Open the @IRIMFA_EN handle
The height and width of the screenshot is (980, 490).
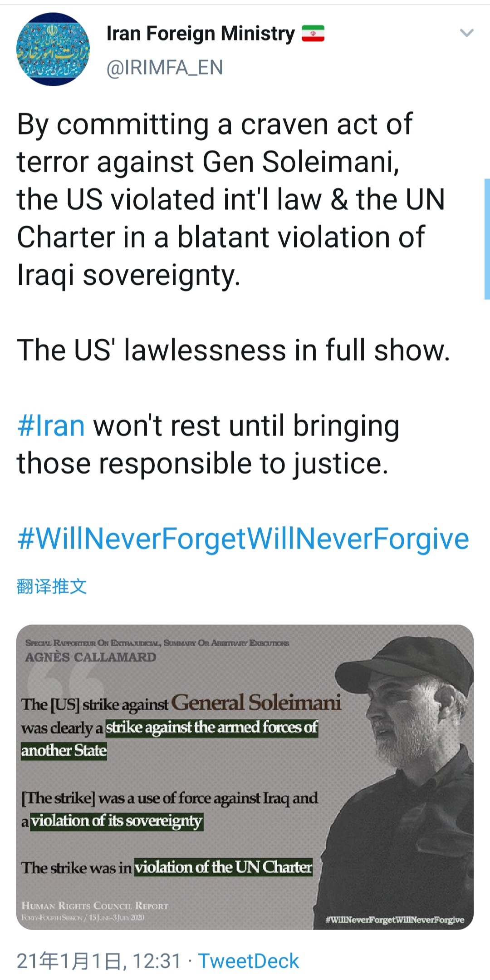pyautogui.click(x=165, y=68)
